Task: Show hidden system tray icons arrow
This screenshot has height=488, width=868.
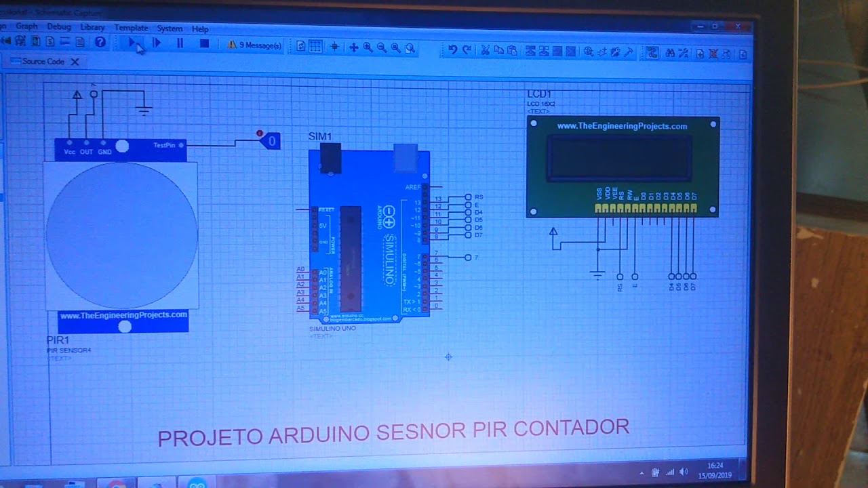Action: click(x=642, y=472)
